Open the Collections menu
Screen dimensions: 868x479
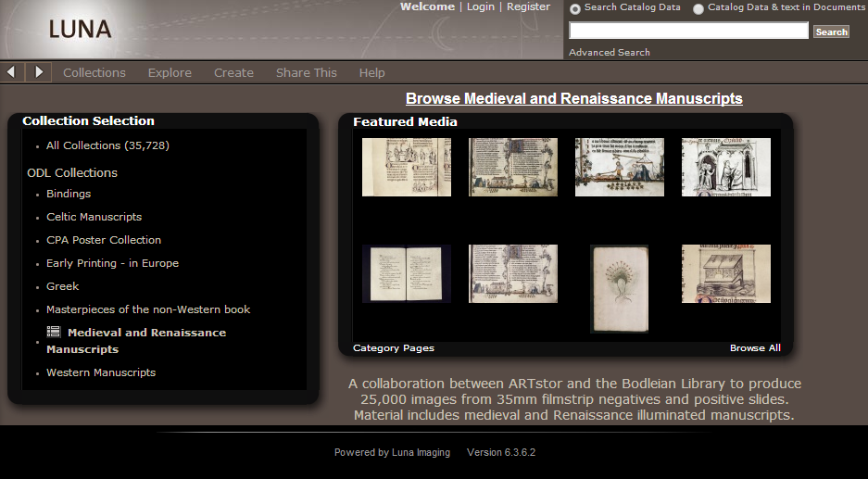pyautogui.click(x=94, y=72)
